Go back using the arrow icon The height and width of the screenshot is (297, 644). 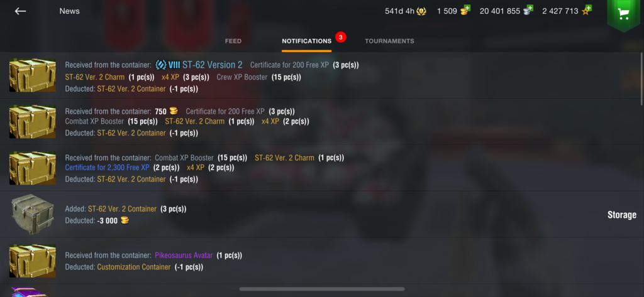pyautogui.click(x=20, y=11)
